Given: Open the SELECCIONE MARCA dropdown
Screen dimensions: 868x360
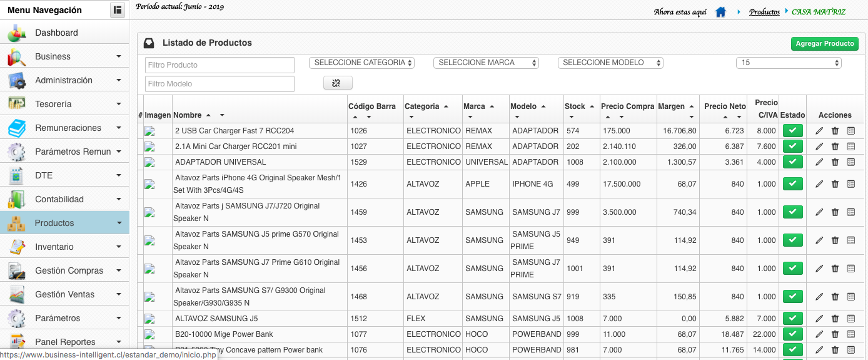Looking at the screenshot, I should coord(486,63).
